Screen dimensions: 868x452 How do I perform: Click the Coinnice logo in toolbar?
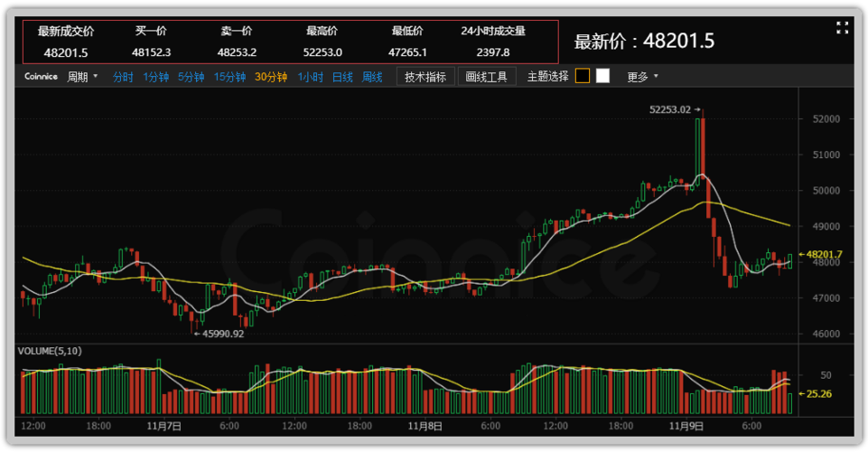[x=40, y=77]
